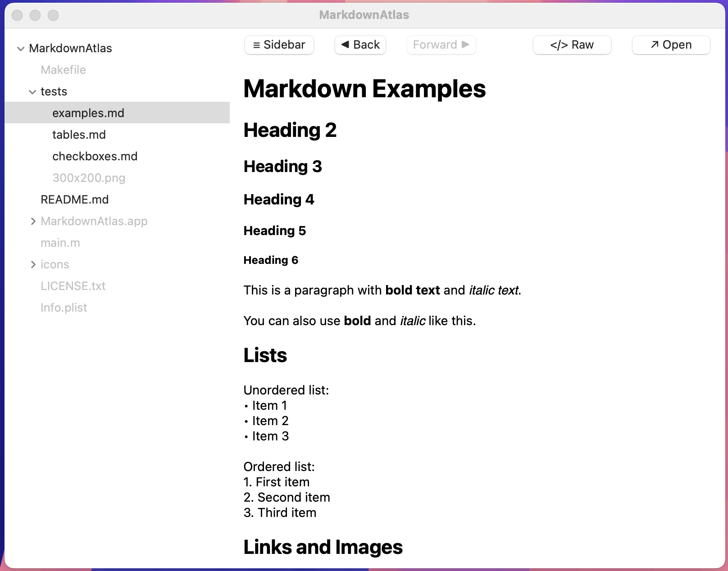Image resolution: width=728 pixels, height=571 pixels.
Task: Open main.m source file
Action: [x=60, y=243]
